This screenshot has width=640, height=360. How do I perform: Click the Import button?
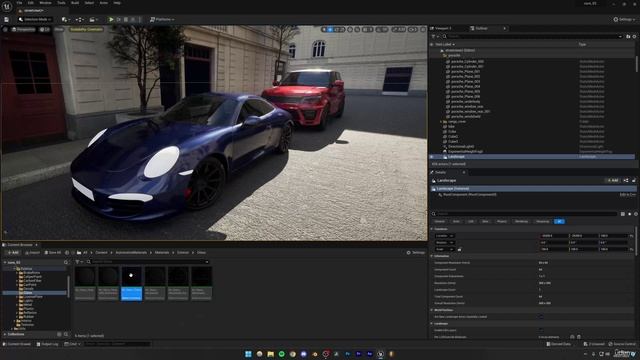32,253
